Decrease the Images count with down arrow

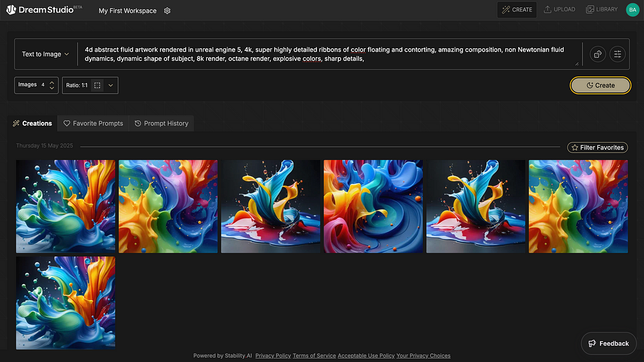pos(52,88)
